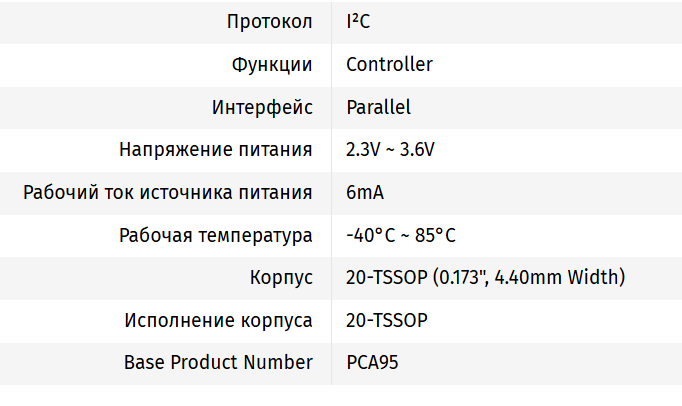Click the Рабочий ток источника питания label

(168, 192)
